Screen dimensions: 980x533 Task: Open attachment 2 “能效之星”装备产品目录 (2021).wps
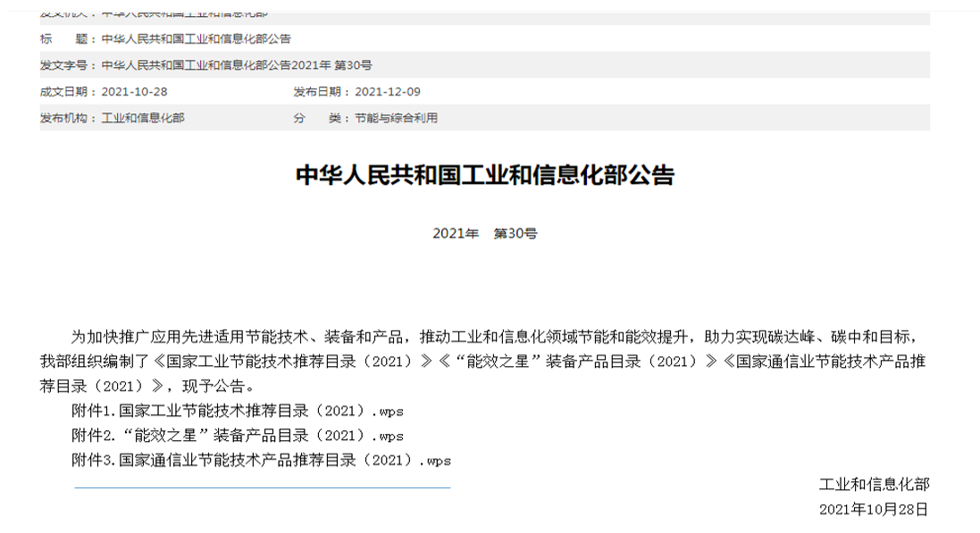coord(238,436)
